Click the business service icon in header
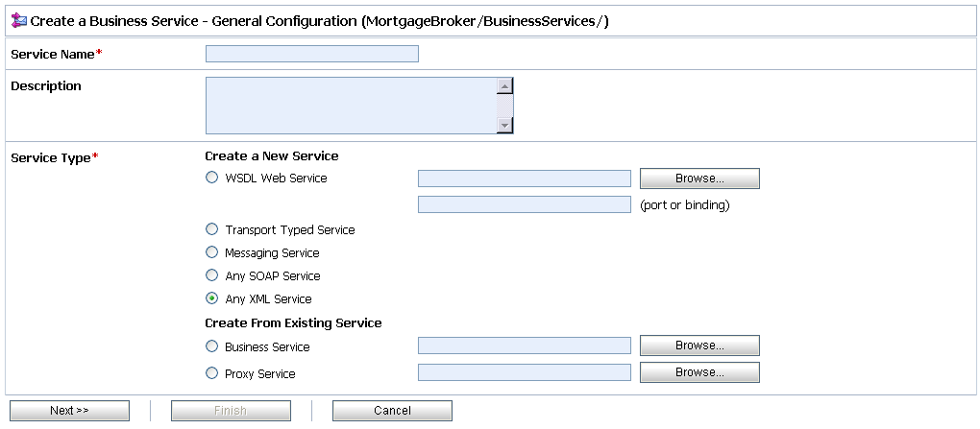Screen dimensions: 980x429 pos(19,20)
